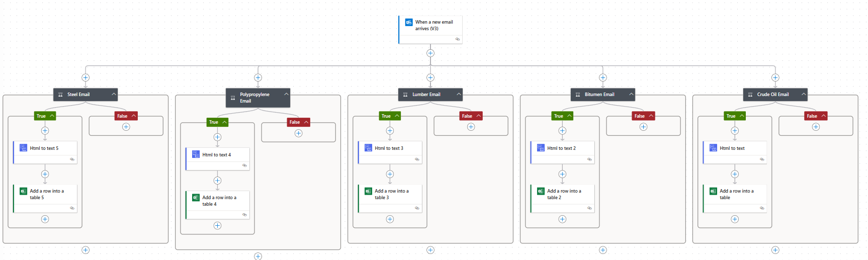Insert a step just above Steel Email condition
Image resolution: width=868 pixels, height=260 pixels.
(85, 77)
